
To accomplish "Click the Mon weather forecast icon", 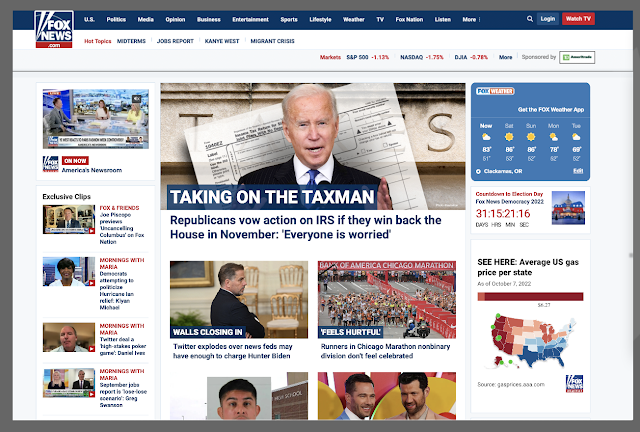I will pos(553,137).
